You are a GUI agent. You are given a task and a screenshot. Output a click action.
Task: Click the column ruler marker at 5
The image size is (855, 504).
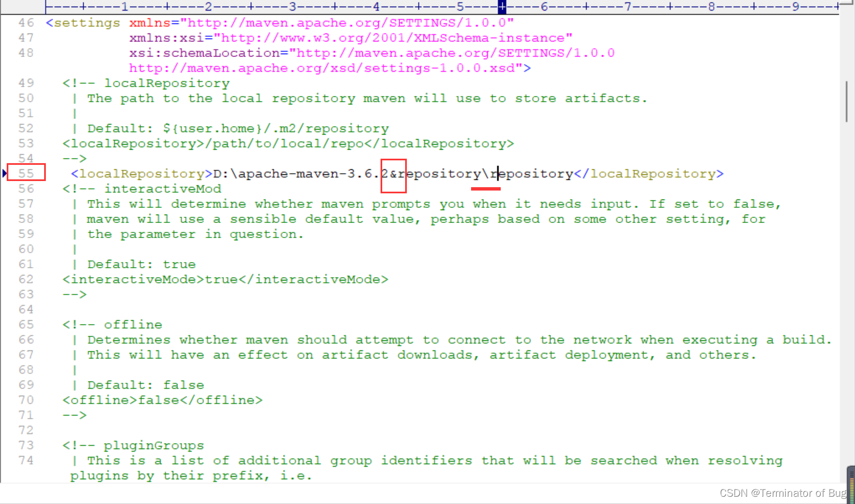click(460, 7)
